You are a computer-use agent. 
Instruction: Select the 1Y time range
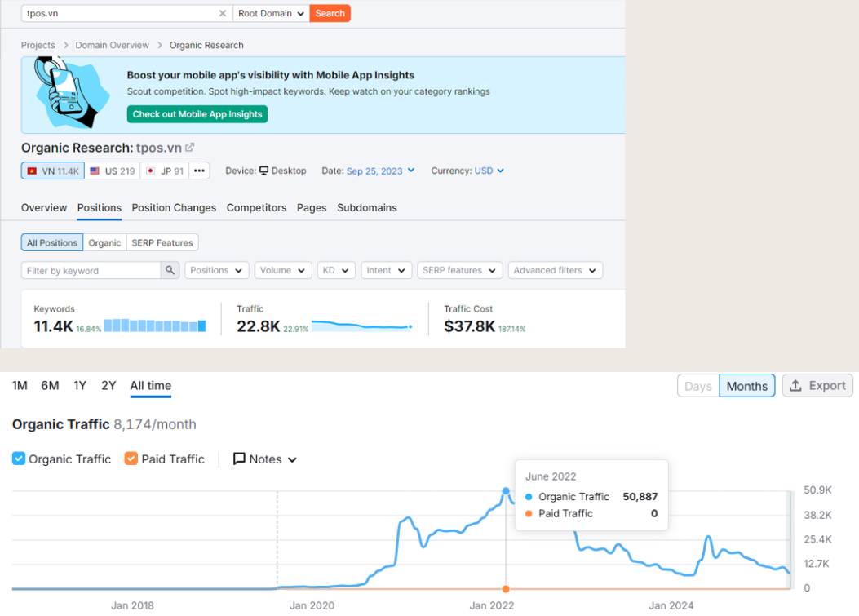[80, 385]
